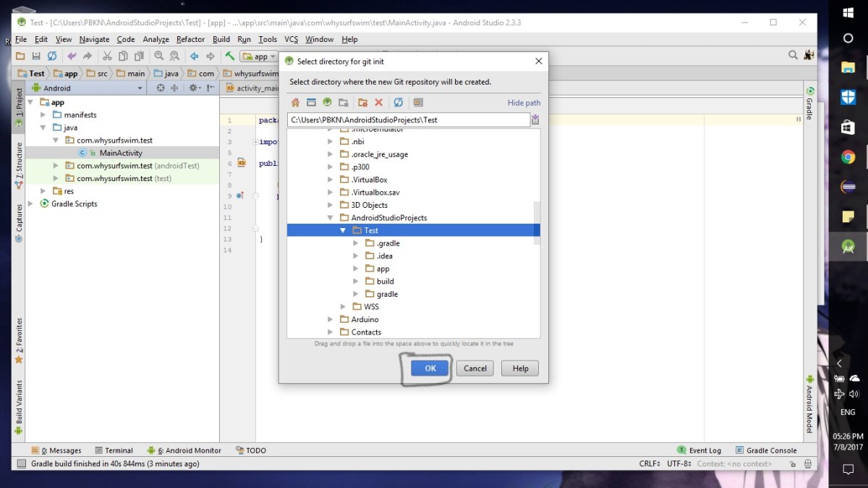Click the Make Project hammer icon
868x488 pixels.
click(x=229, y=56)
